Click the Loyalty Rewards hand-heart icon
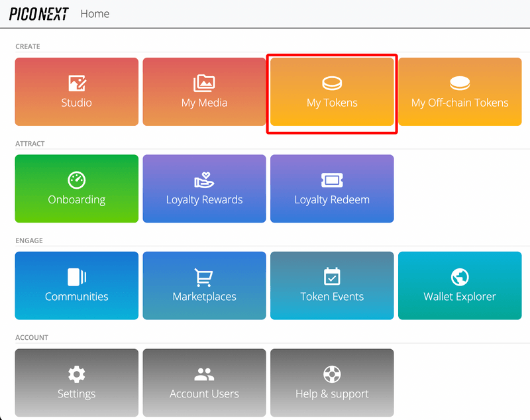This screenshot has width=530, height=420. click(x=204, y=180)
